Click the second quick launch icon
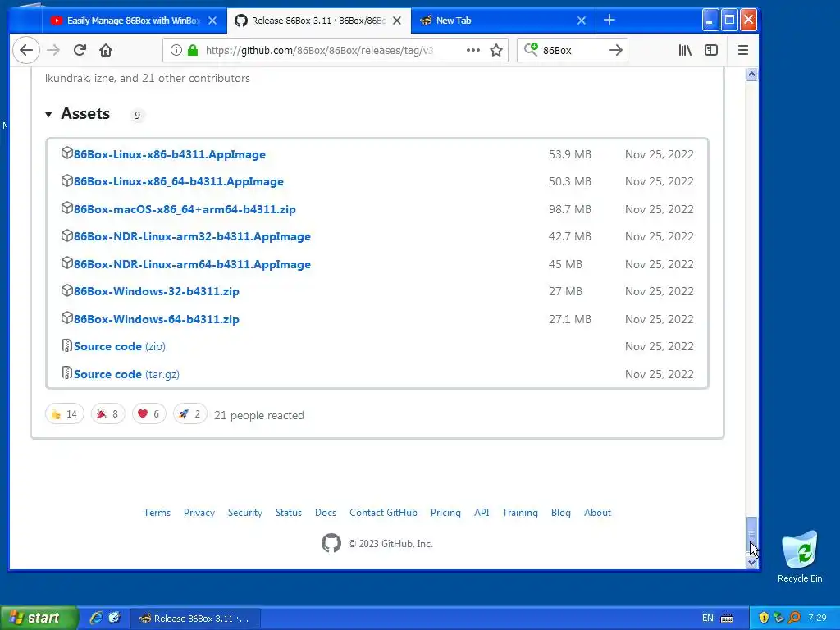This screenshot has width=840, height=630. pos(114,618)
